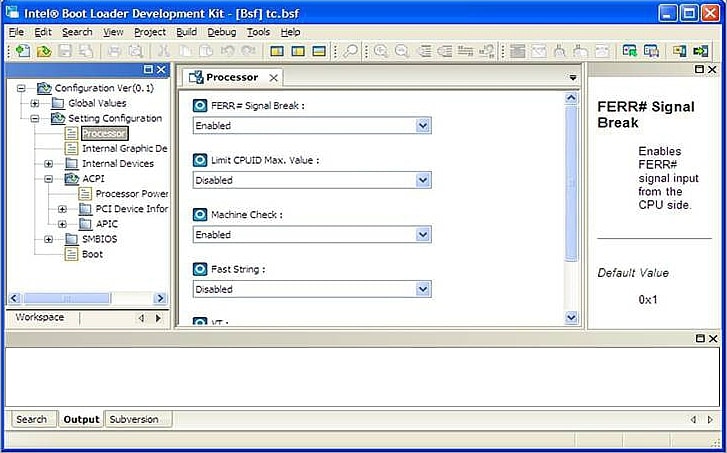727x453 pixels.
Task: Click the Open folder toolbar icon
Action: tap(44, 51)
